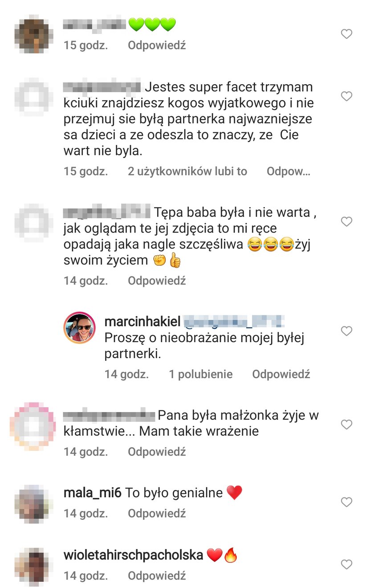
Task: Like wioletahirschpacholska's heart and fire comment
Action: point(346,564)
